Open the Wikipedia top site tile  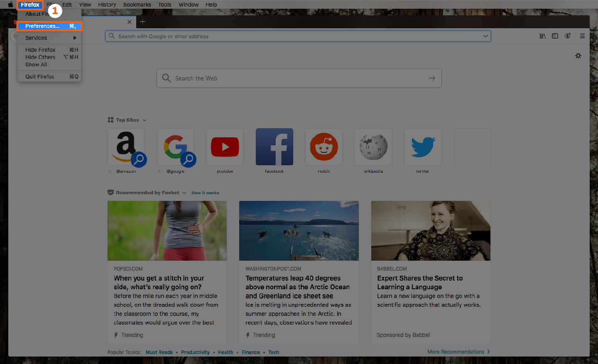tap(373, 147)
